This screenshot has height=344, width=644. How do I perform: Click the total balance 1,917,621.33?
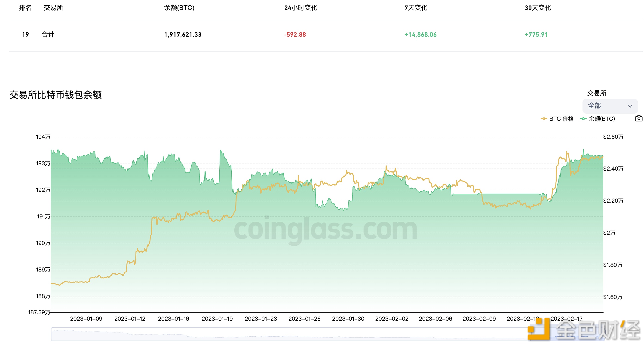coord(183,34)
